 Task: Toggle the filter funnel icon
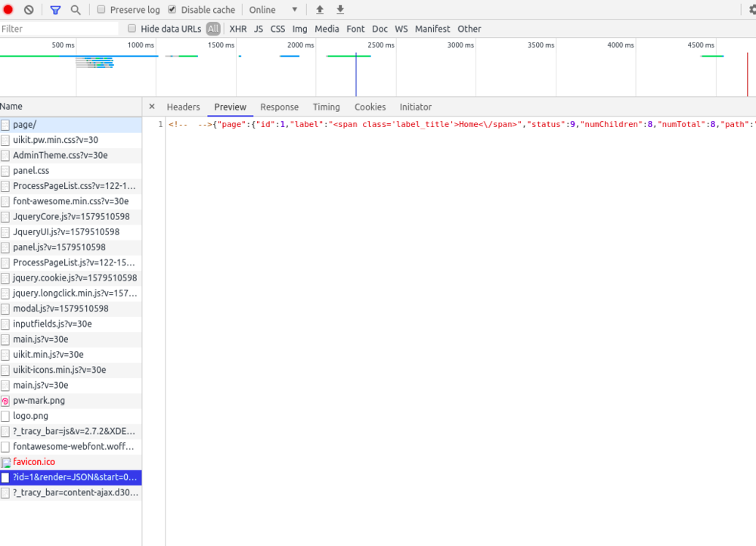[x=55, y=10]
